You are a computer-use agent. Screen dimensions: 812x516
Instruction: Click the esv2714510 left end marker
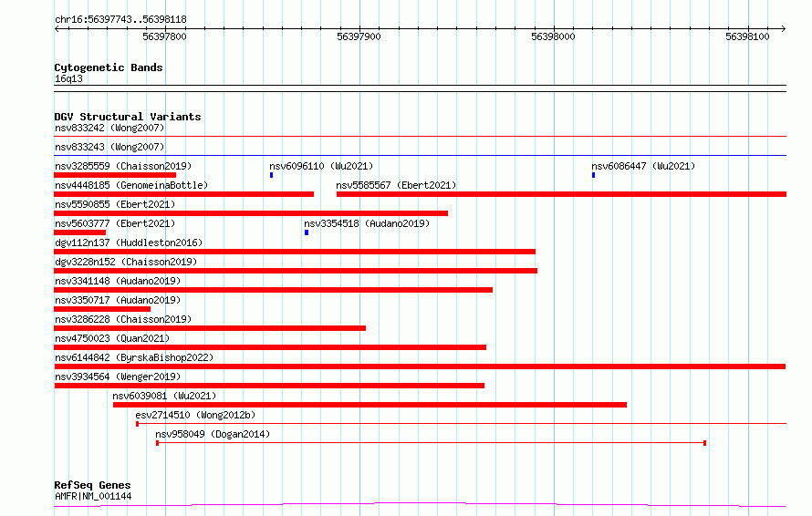tap(137, 424)
